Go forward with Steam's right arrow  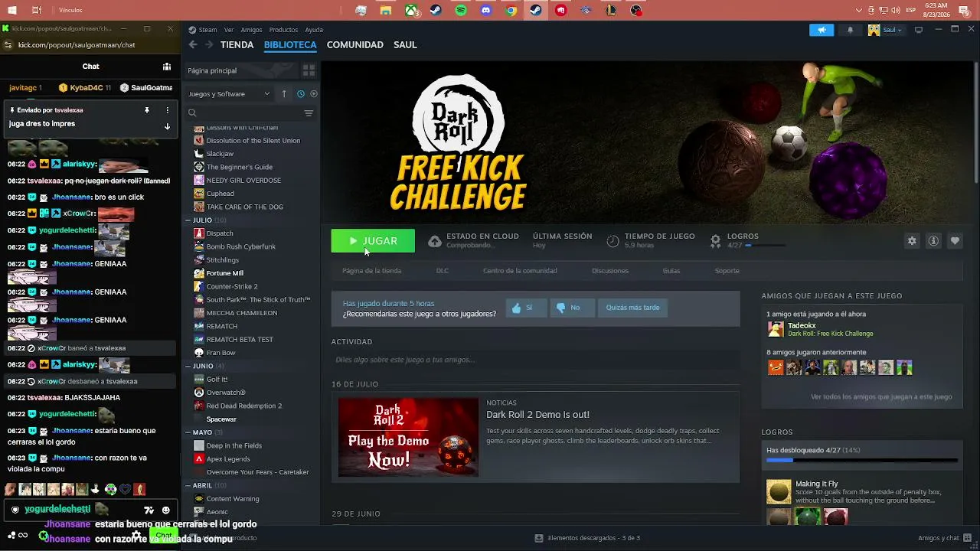pos(209,45)
